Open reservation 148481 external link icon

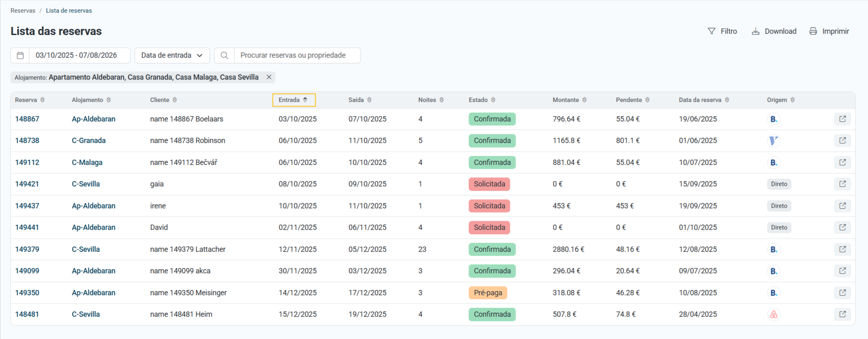842,314
